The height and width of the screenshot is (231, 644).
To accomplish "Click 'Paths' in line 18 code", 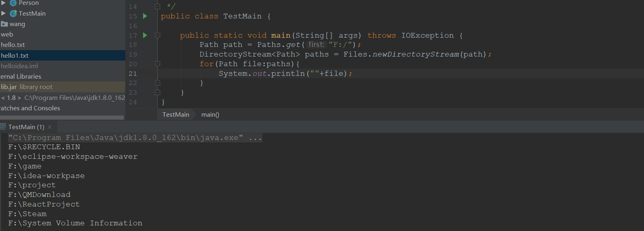I will tap(269, 45).
